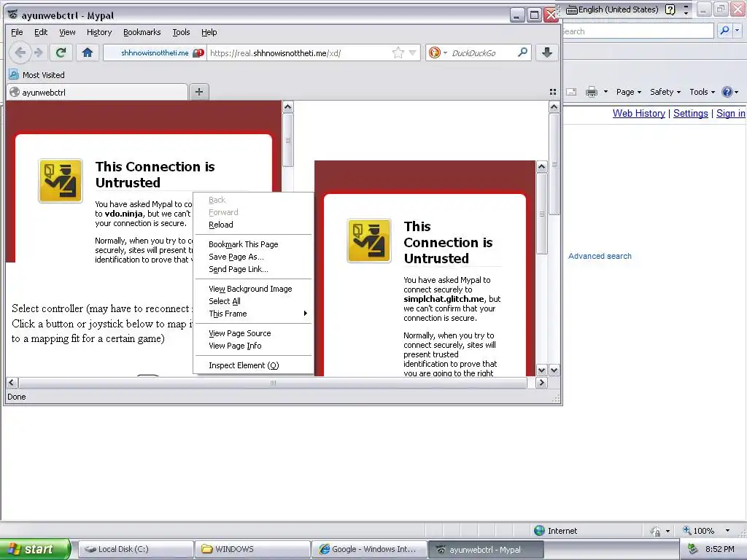Choose View Page Source in context menu
Image resolution: width=747 pixels, height=560 pixels.
coord(253,332)
